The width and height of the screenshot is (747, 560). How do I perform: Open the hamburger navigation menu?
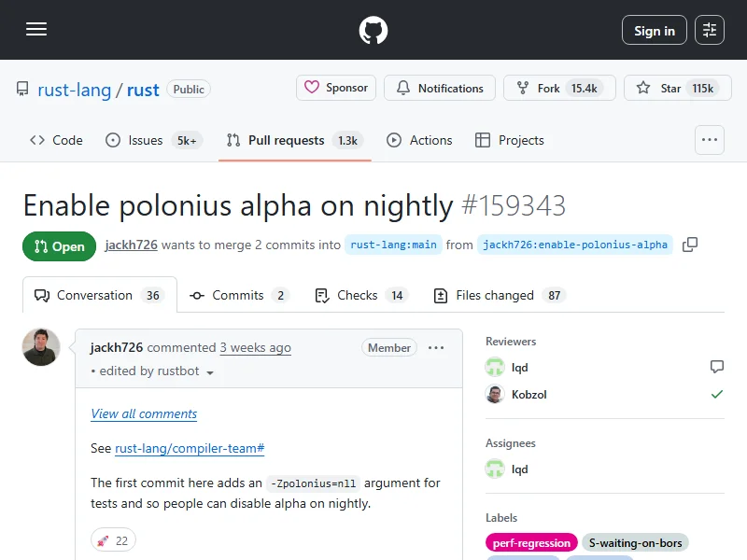tap(36, 30)
